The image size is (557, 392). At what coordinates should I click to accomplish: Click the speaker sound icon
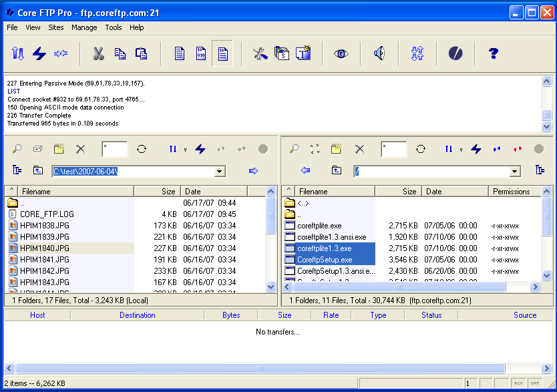point(379,54)
